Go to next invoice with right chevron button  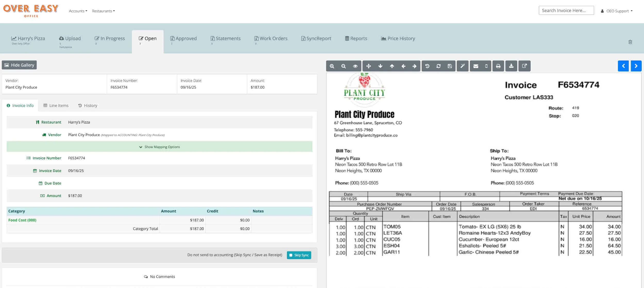click(x=636, y=66)
